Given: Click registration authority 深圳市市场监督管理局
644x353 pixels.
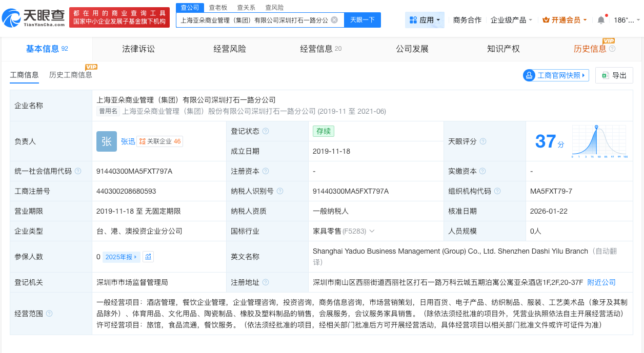Looking at the screenshot, I should coord(132,282).
